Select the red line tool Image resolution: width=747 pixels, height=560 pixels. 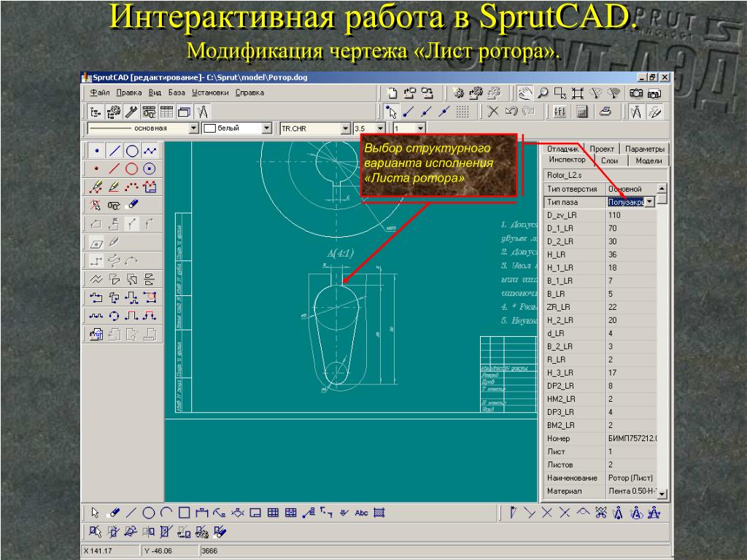115,169
